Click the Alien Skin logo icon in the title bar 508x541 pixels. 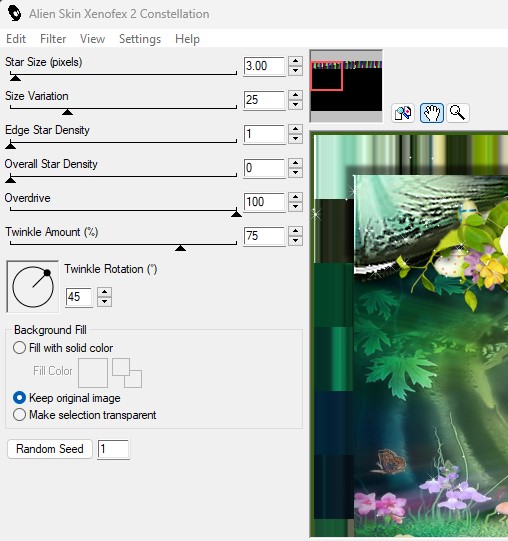[x=15, y=14]
